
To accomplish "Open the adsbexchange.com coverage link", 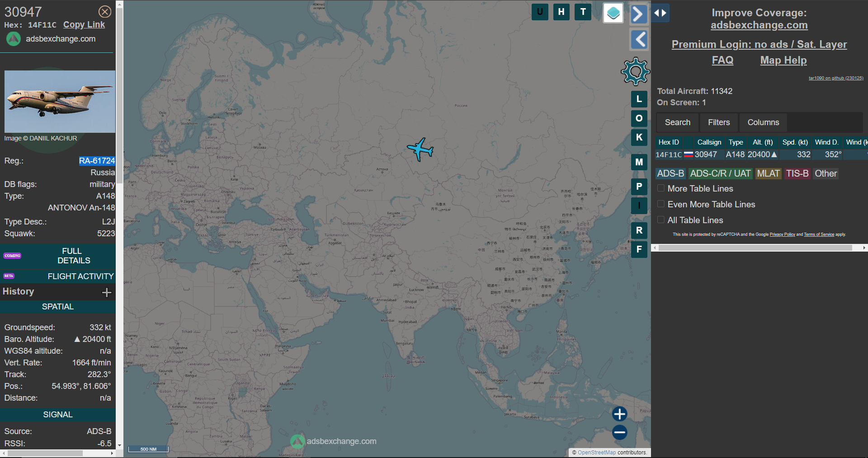I will pyautogui.click(x=759, y=25).
